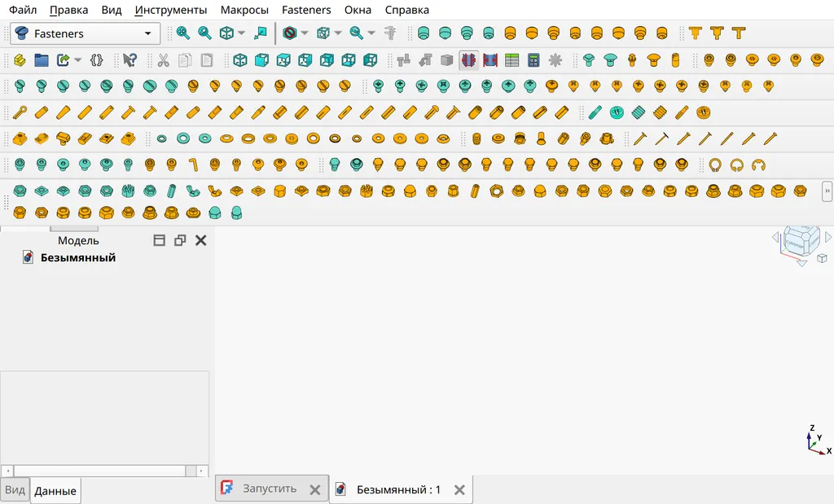Click the blue folder open icon
The width and height of the screenshot is (834, 504).
pyautogui.click(x=41, y=60)
